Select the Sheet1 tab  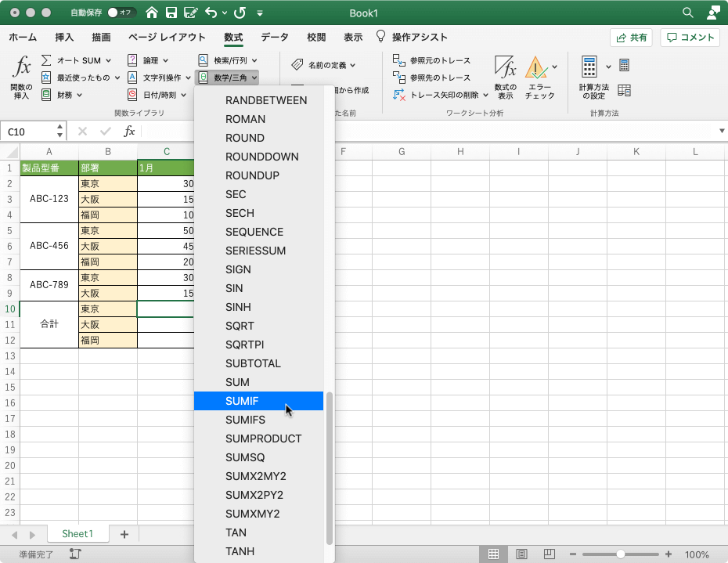(x=77, y=534)
